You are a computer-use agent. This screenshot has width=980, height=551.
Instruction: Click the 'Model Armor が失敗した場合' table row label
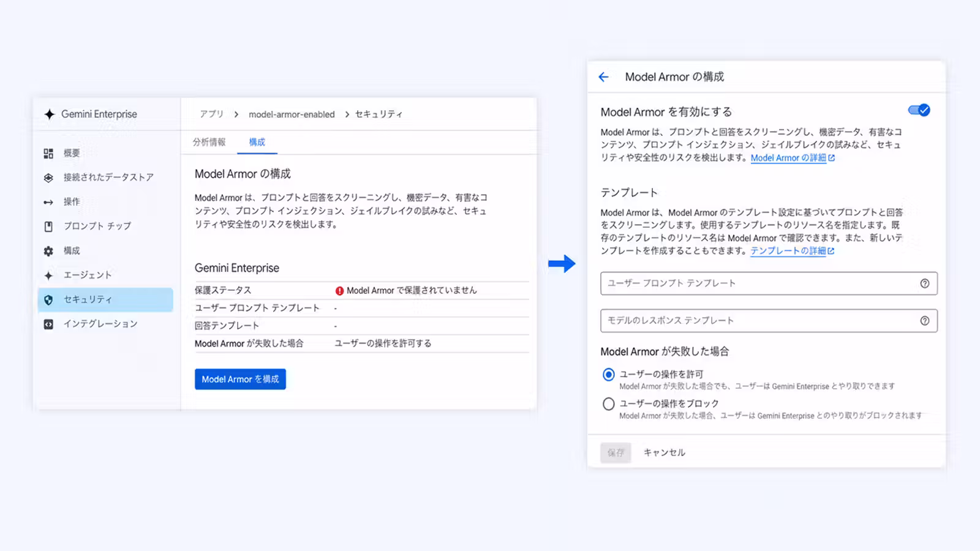pyautogui.click(x=249, y=343)
